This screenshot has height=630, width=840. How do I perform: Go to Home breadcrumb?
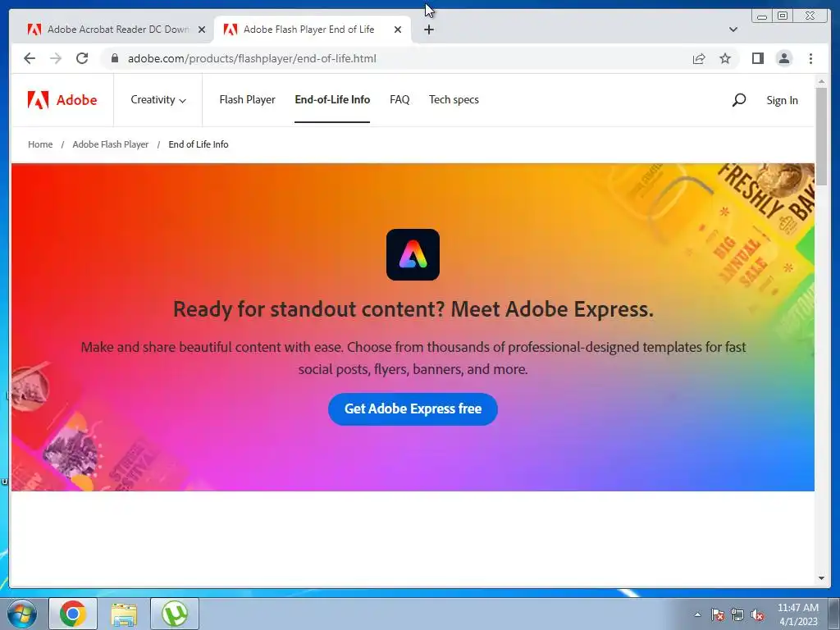tap(40, 144)
